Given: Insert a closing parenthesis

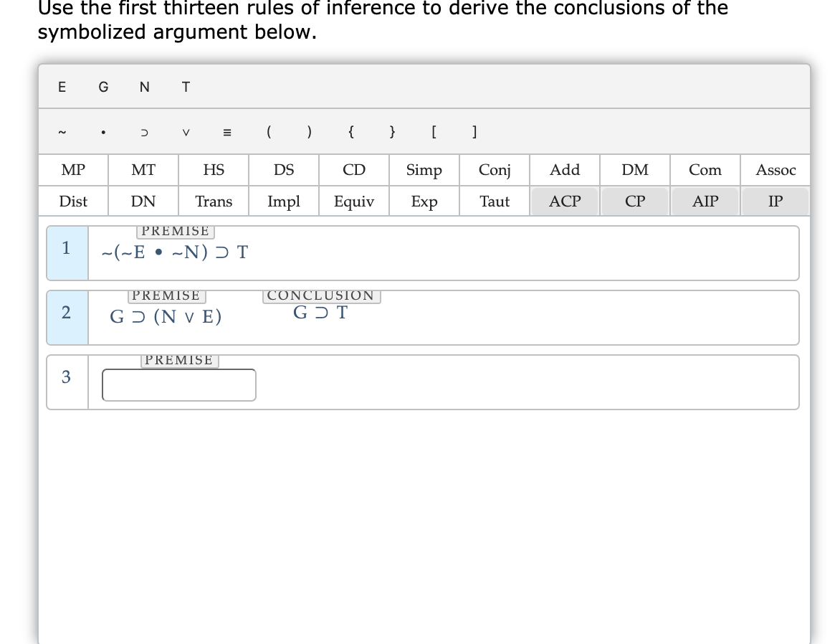Looking at the screenshot, I should (x=309, y=132).
